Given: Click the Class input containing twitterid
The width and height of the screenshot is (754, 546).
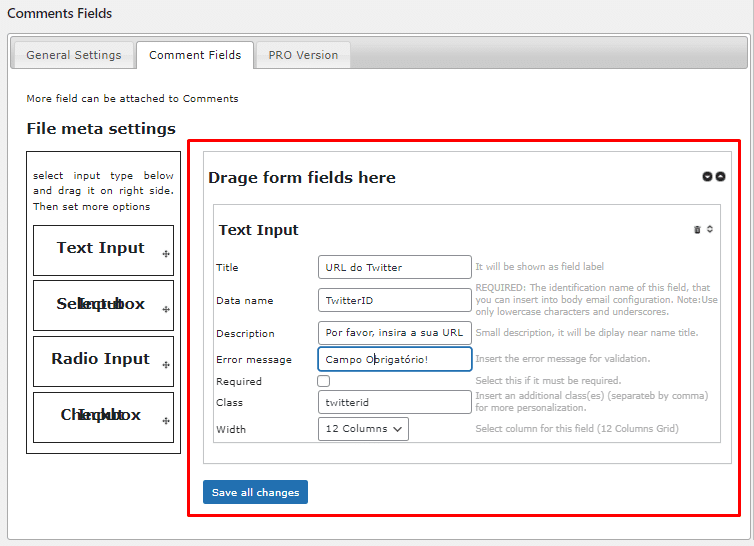Looking at the screenshot, I should [394, 402].
